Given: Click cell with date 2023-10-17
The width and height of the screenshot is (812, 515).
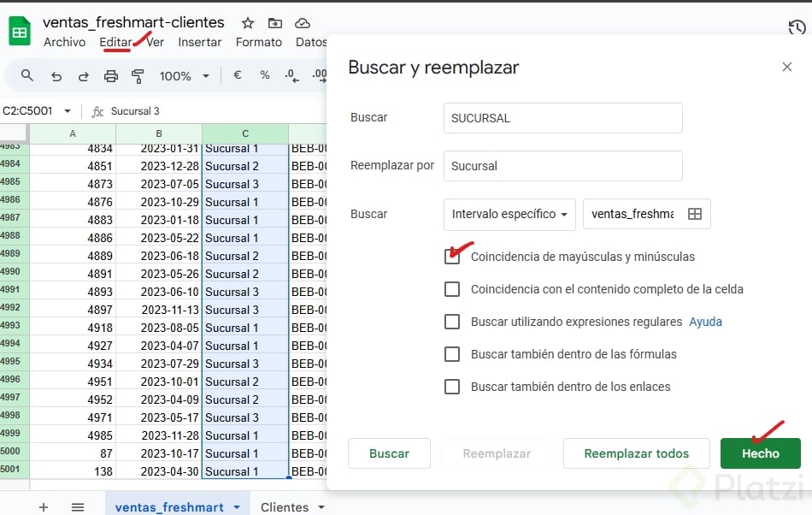Looking at the screenshot, I should tap(159, 453).
